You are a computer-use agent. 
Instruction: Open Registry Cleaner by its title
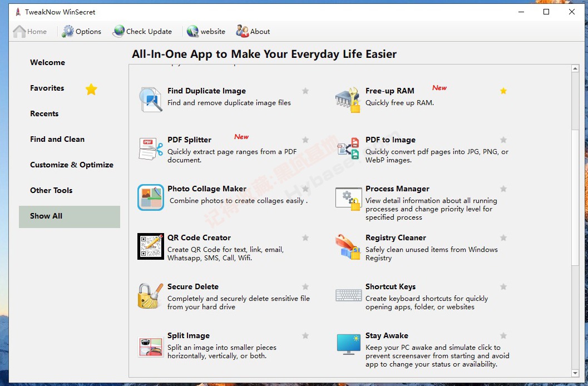396,237
